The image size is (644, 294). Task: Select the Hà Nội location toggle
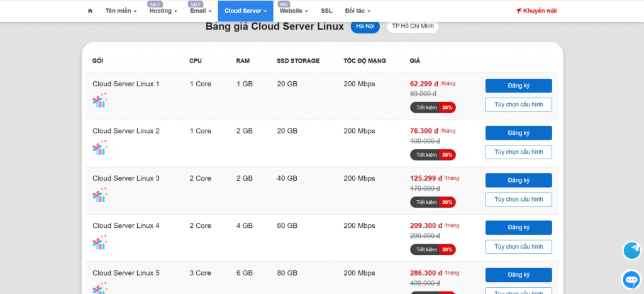(365, 26)
